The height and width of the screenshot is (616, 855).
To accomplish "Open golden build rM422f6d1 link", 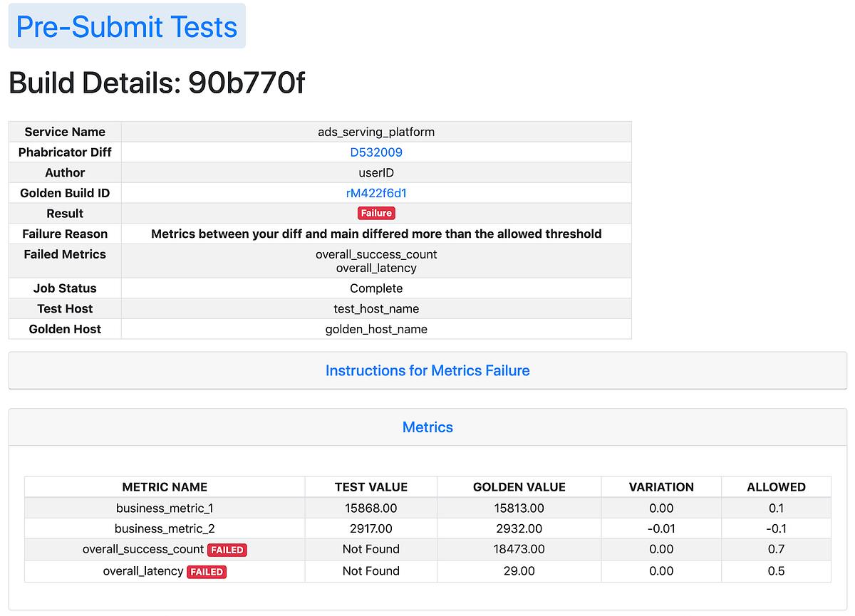I will click(x=376, y=193).
